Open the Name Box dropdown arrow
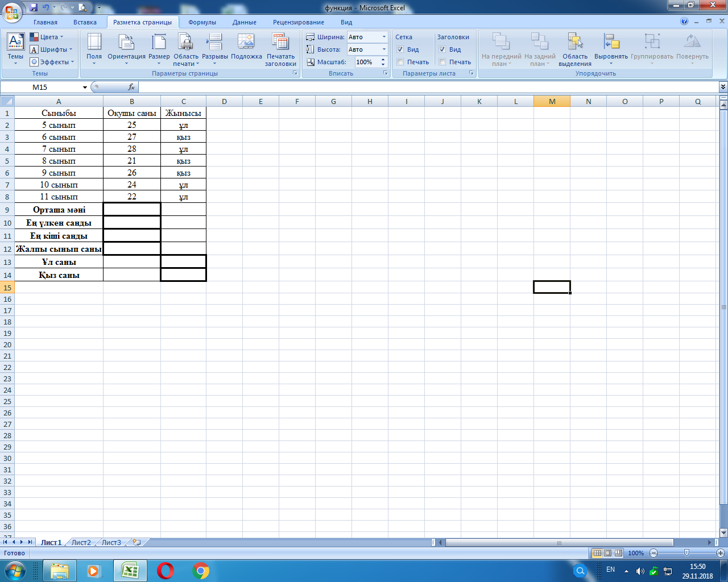This screenshot has width=728, height=582. pyautogui.click(x=85, y=87)
